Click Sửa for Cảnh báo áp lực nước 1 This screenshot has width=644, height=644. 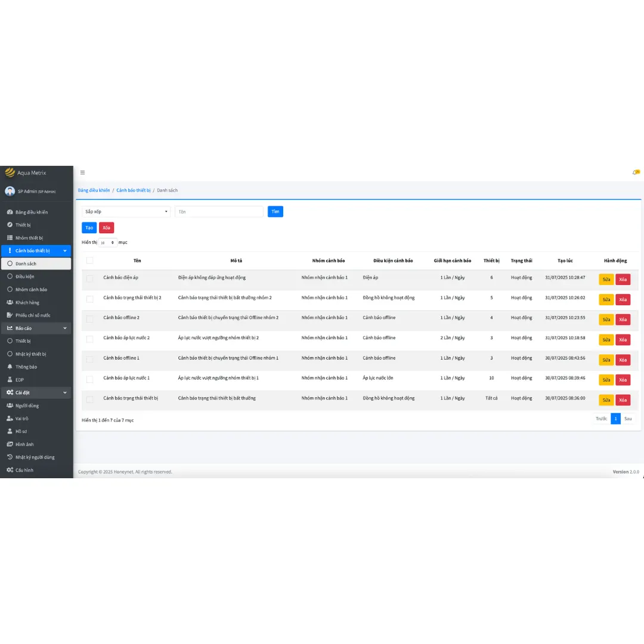606,380
